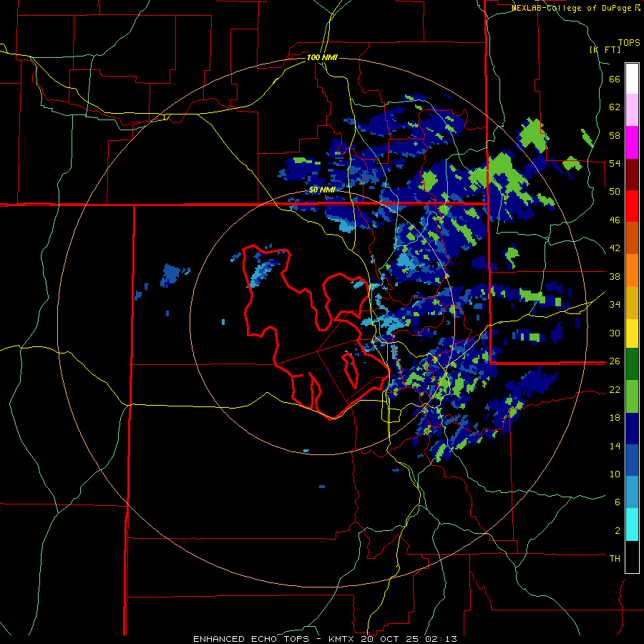Image resolution: width=644 pixels, height=644 pixels.
Task: Click the '02:13' timestamp text
Action: 441,639
